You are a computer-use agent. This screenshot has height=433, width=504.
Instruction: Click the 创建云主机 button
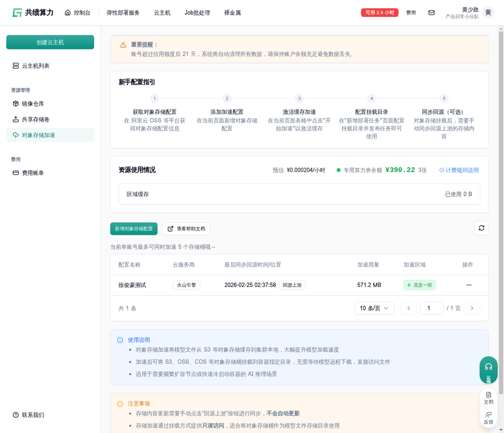click(50, 42)
